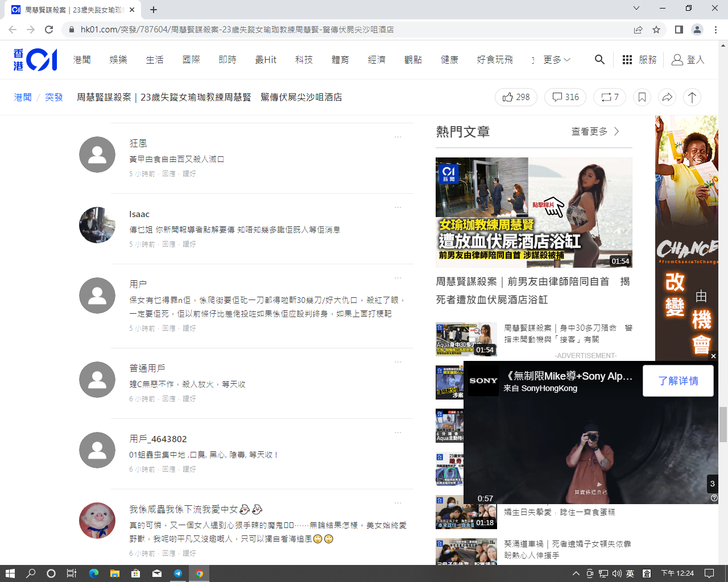Bookmark page with the star icon
Viewport: 728px width, 582px height.
coord(656,30)
